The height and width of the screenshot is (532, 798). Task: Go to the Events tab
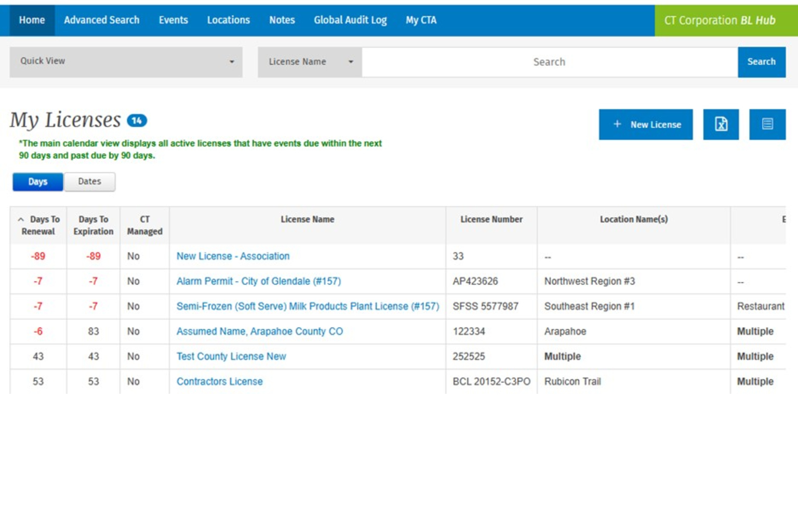pyautogui.click(x=173, y=20)
